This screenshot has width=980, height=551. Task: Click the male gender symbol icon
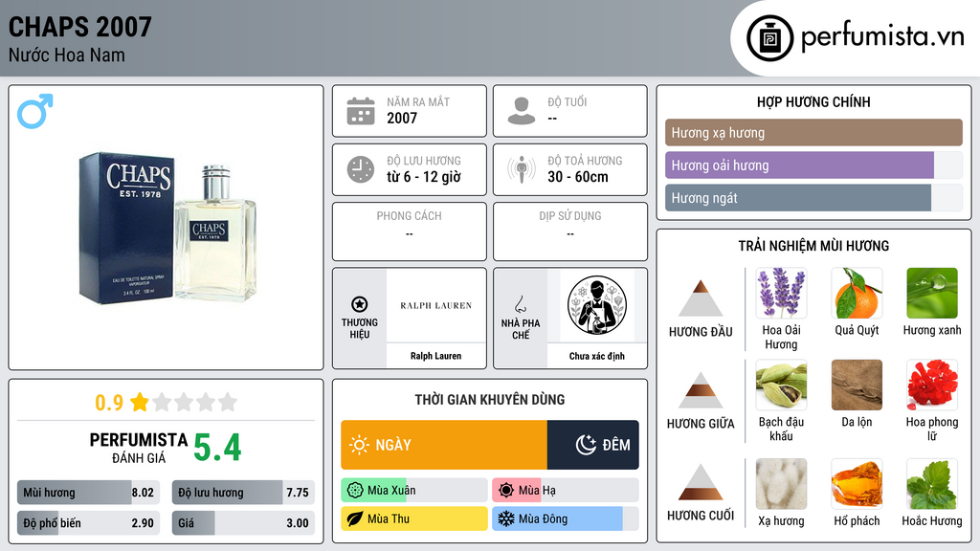(x=35, y=111)
